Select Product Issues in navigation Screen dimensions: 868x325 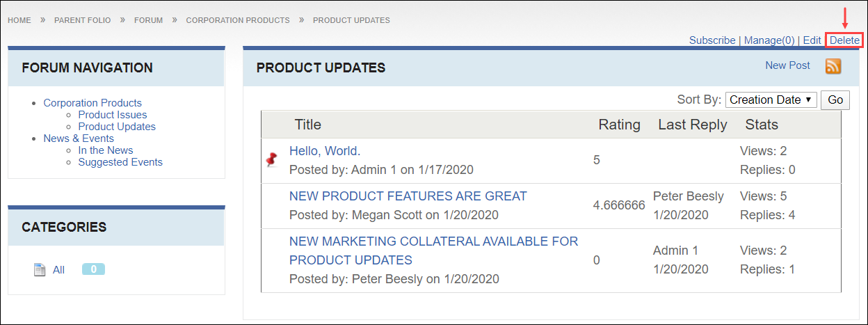coord(113,115)
